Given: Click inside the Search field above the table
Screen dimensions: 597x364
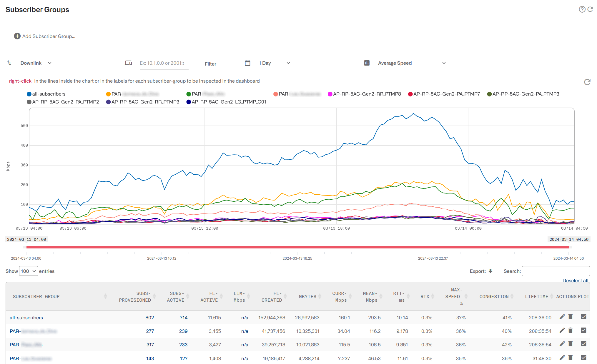Looking at the screenshot, I should pos(556,271).
